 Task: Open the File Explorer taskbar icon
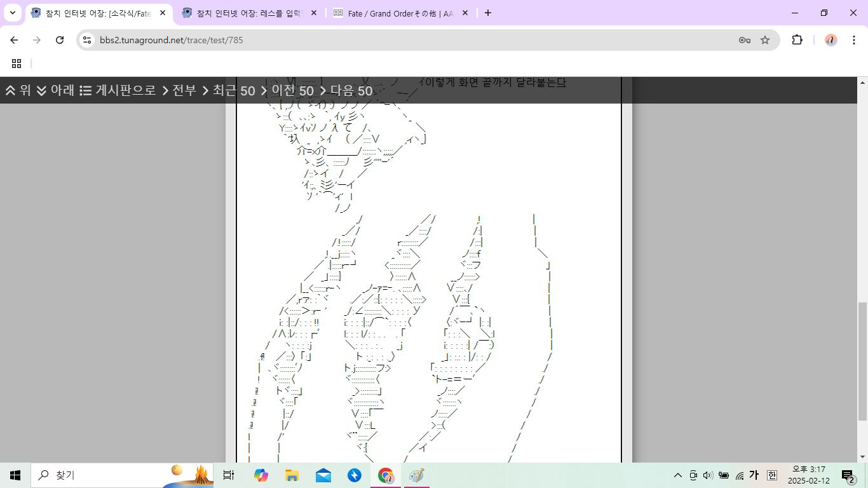click(292, 475)
